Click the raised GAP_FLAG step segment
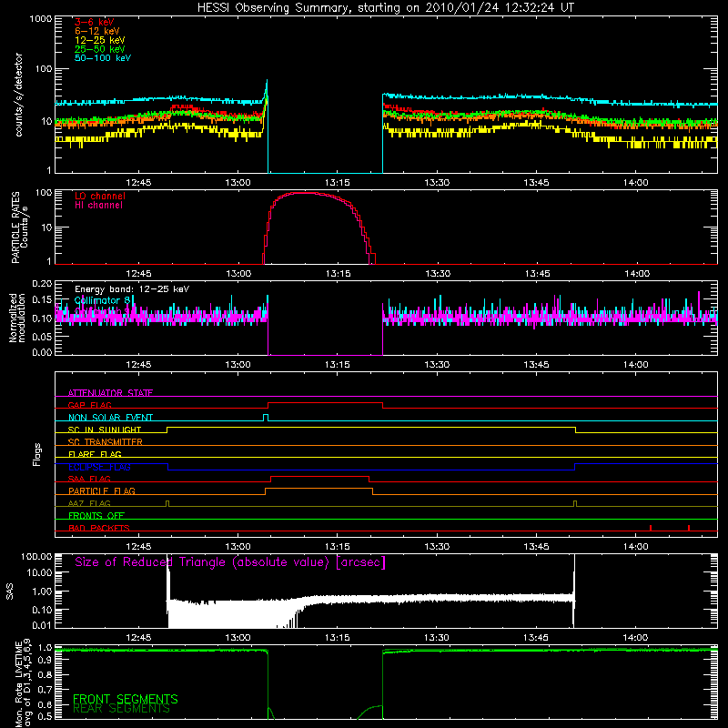The height and width of the screenshot is (728, 728). pyautogui.click(x=325, y=403)
